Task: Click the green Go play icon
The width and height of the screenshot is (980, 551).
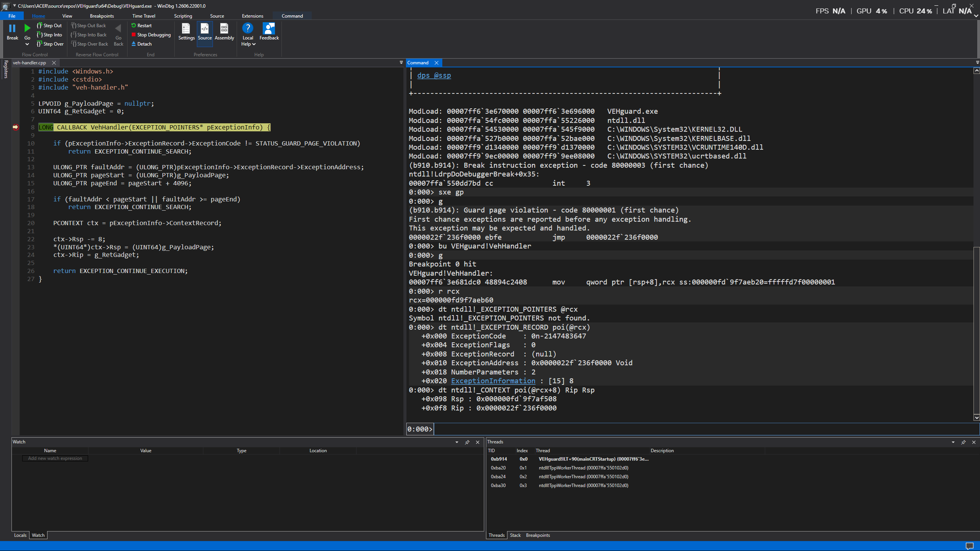Action: coord(27,28)
